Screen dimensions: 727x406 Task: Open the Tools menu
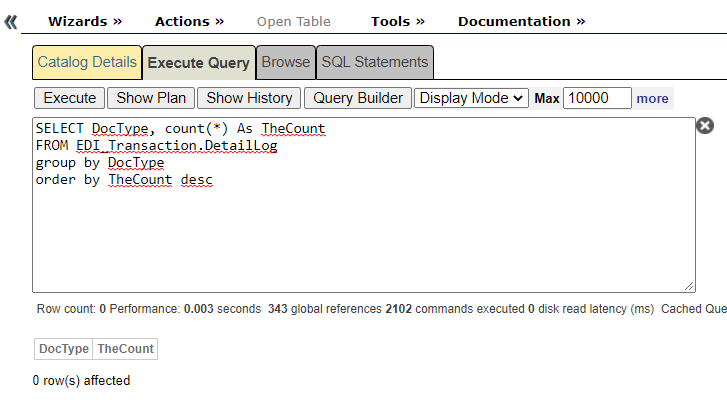click(398, 21)
